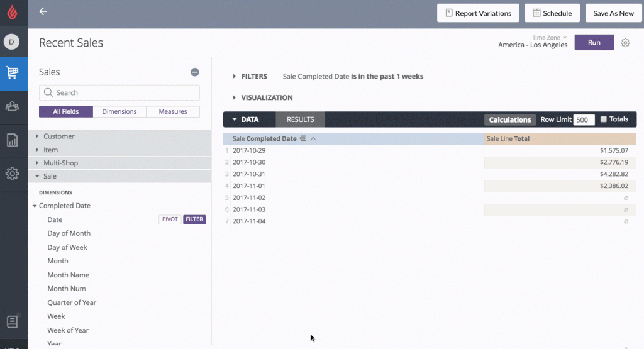Click the 2017-10-29 date cell
Viewport: 644px width, 349px height.
[249, 151]
